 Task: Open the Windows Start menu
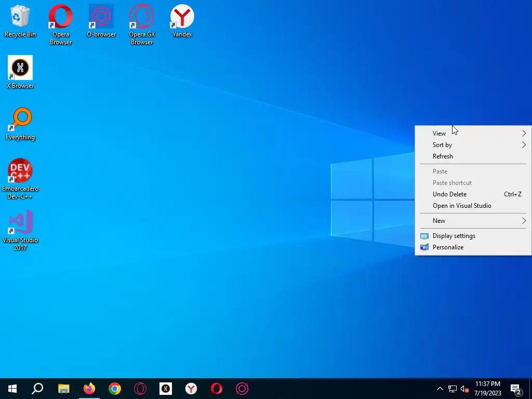pos(12,389)
